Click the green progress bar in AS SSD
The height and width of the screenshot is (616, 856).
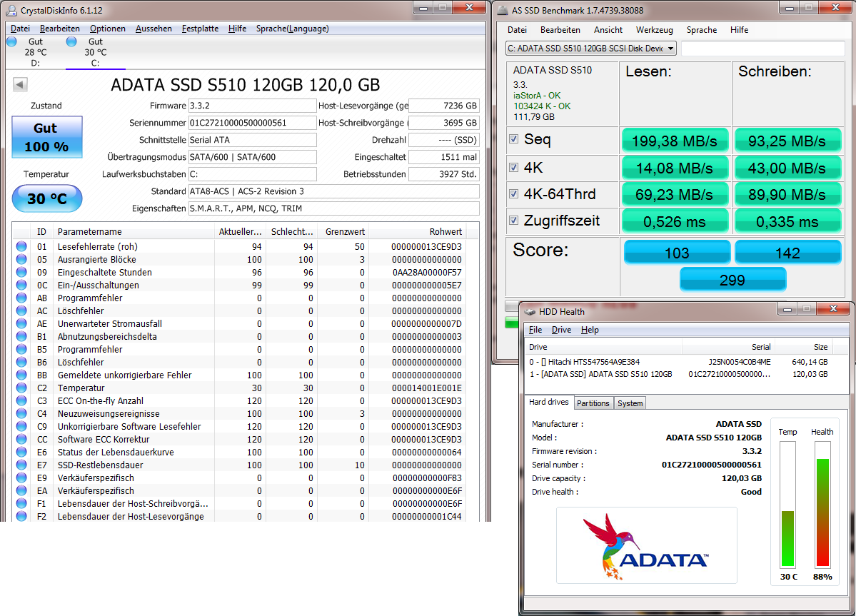[512, 323]
